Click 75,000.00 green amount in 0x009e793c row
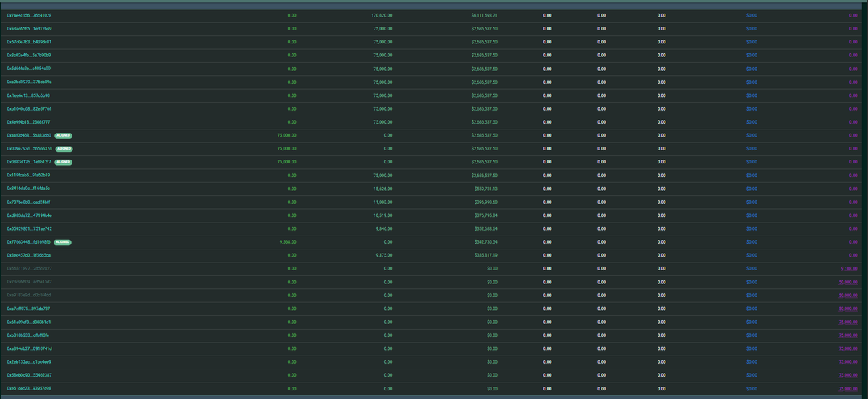 [x=287, y=148]
